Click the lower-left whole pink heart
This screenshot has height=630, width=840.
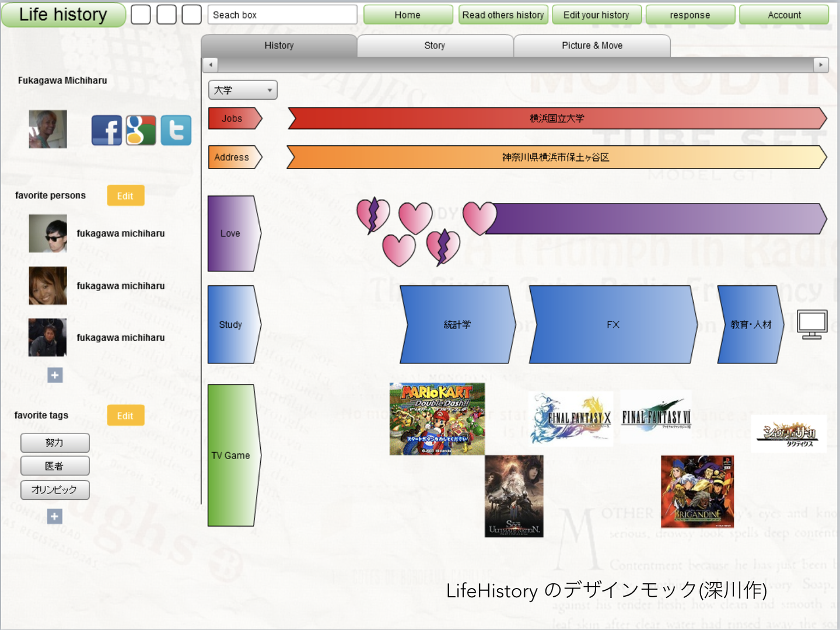click(x=399, y=250)
